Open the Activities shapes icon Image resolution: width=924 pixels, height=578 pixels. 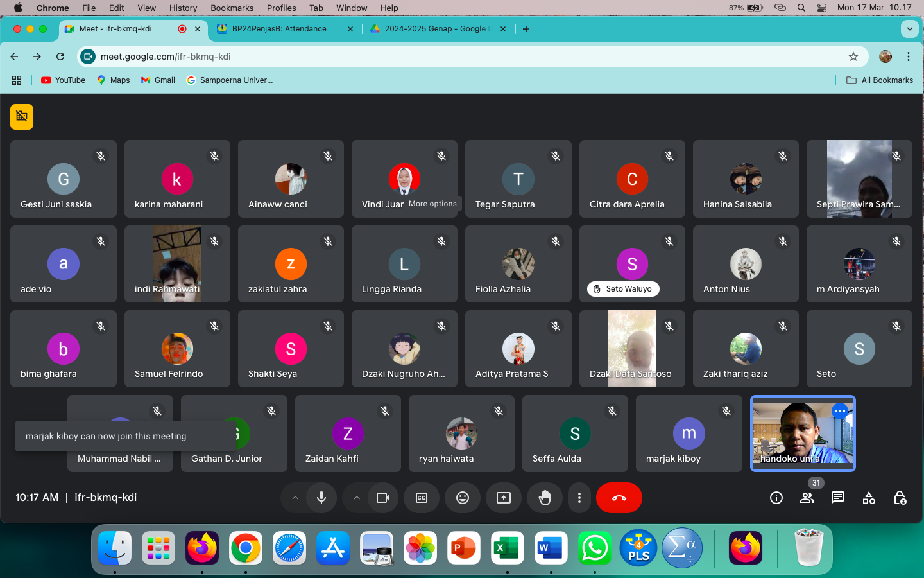(x=869, y=498)
